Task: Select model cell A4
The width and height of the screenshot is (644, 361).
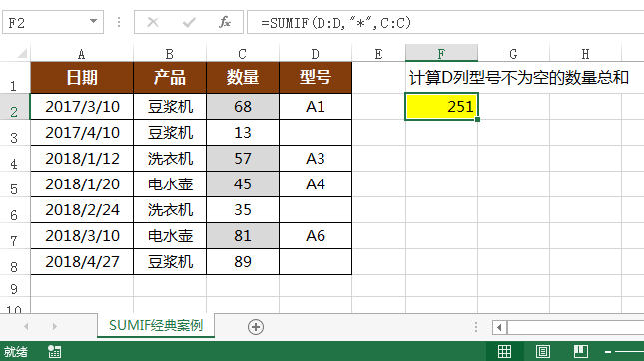Action: tap(316, 184)
